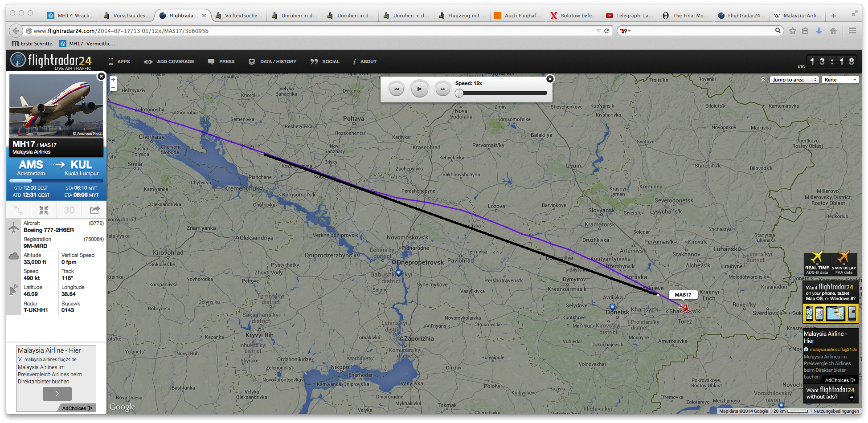Share the flight with the share icon
Image resolution: width=868 pixels, height=423 pixels.
[x=94, y=210]
